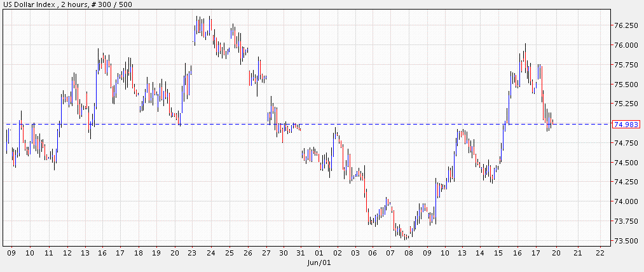The height and width of the screenshot is (272, 644).
Task: Click the 74.500 price axis label
Action: pos(626,163)
